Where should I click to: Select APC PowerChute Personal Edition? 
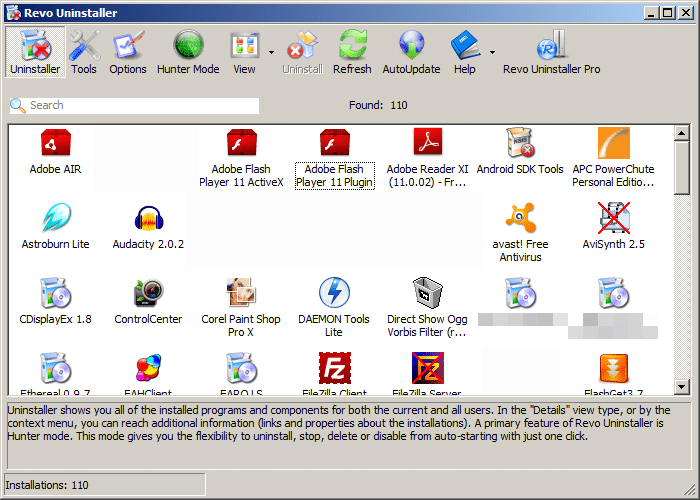pyautogui.click(x=613, y=158)
